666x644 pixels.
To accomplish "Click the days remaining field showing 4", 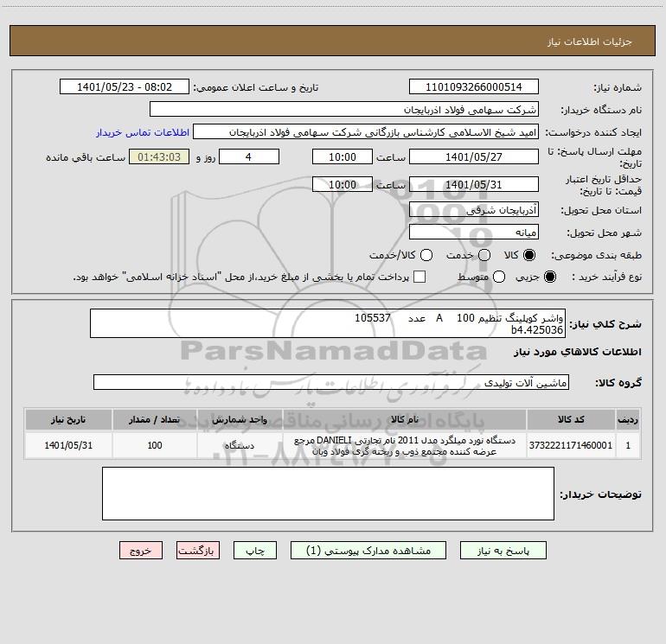I will click(248, 156).
